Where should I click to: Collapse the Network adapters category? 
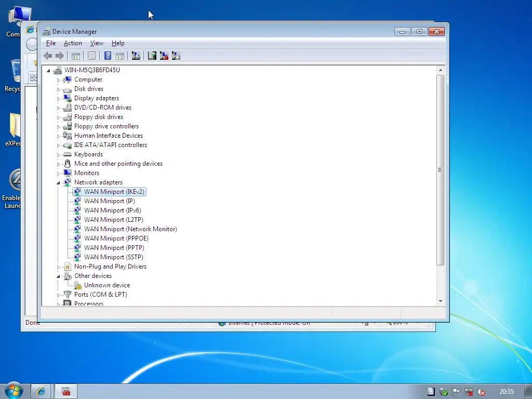(x=58, y=183)
